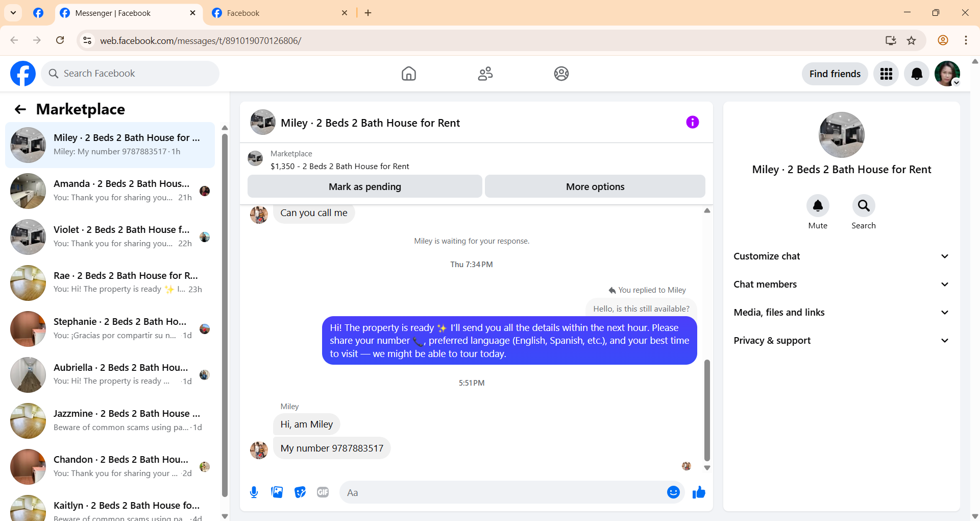Open the tab search dropdown
980x521 pixels.
tap(13, 13)
